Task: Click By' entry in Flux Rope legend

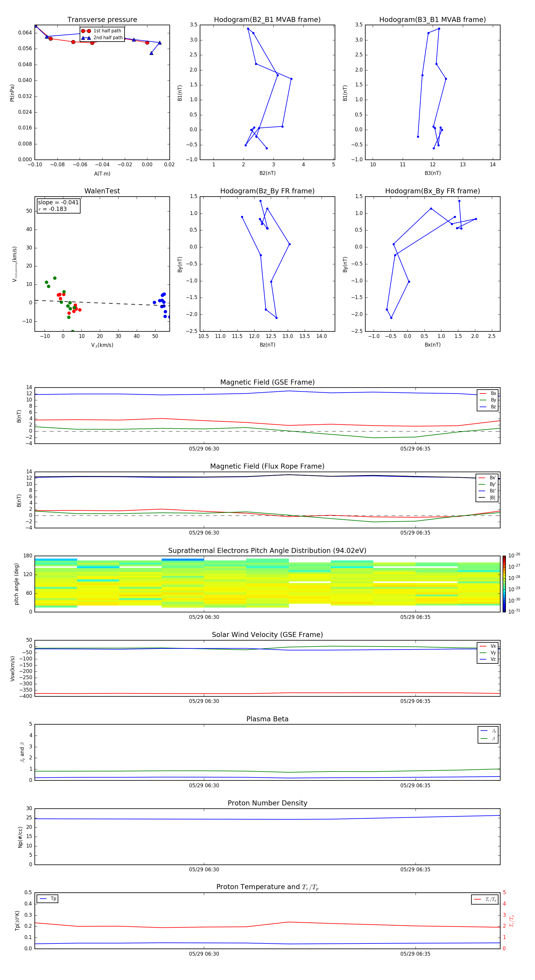Action: point(487,484)
